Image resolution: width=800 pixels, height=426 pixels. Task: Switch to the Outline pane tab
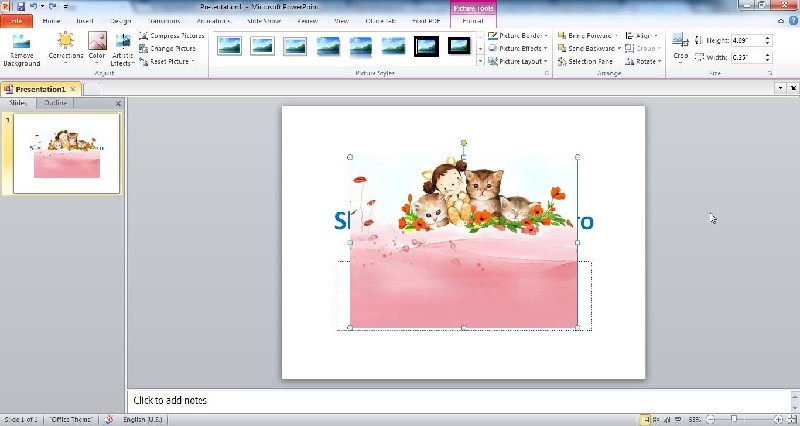click(55, 103)
